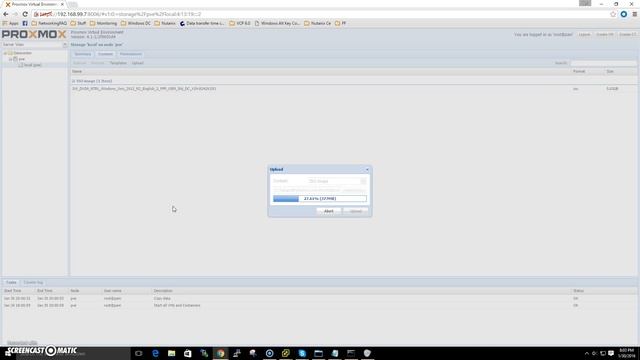Viewport: 640px width, 360px height.
Task: Select the Start all VMs and Containers task
Action: tap(320, 305)
